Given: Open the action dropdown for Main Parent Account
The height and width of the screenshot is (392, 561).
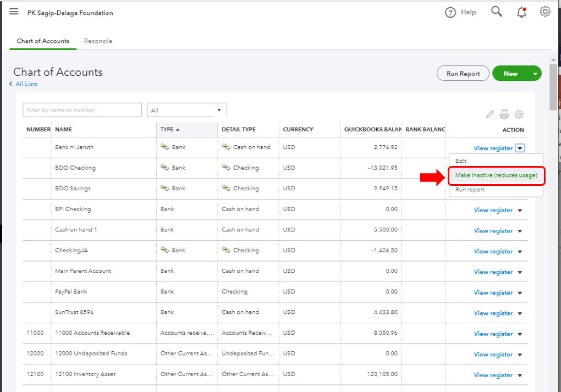Looking at the screenshot, I should [520, 272].
